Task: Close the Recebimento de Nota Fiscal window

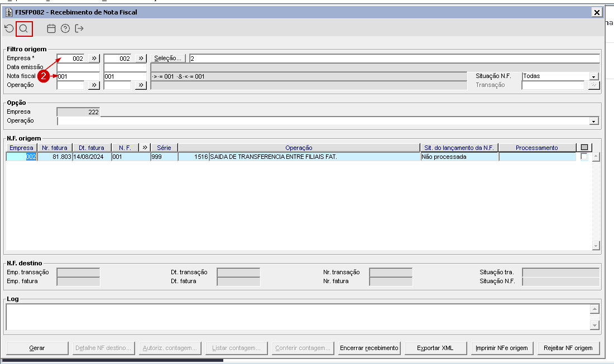Action: [597, 12]
